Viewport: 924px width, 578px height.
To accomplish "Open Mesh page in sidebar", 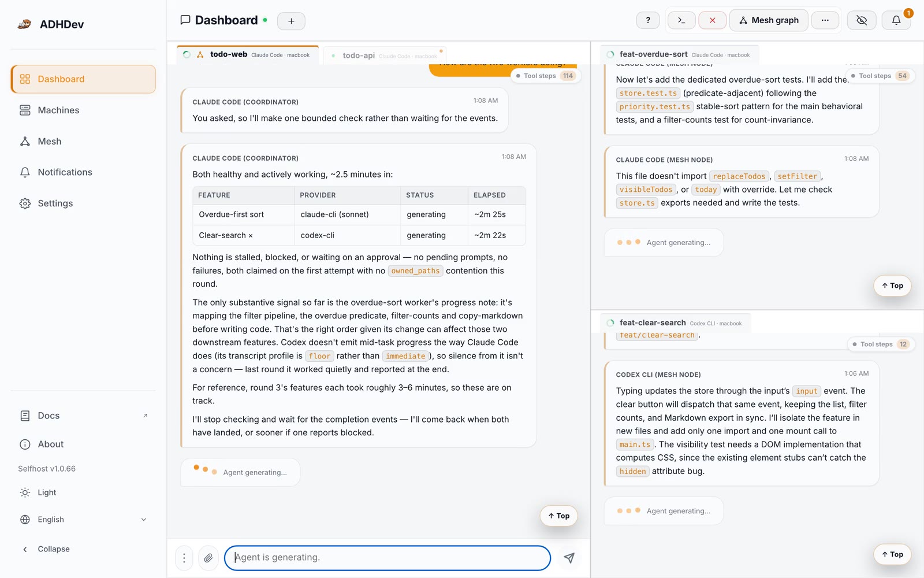I will [x=83, y=142].
